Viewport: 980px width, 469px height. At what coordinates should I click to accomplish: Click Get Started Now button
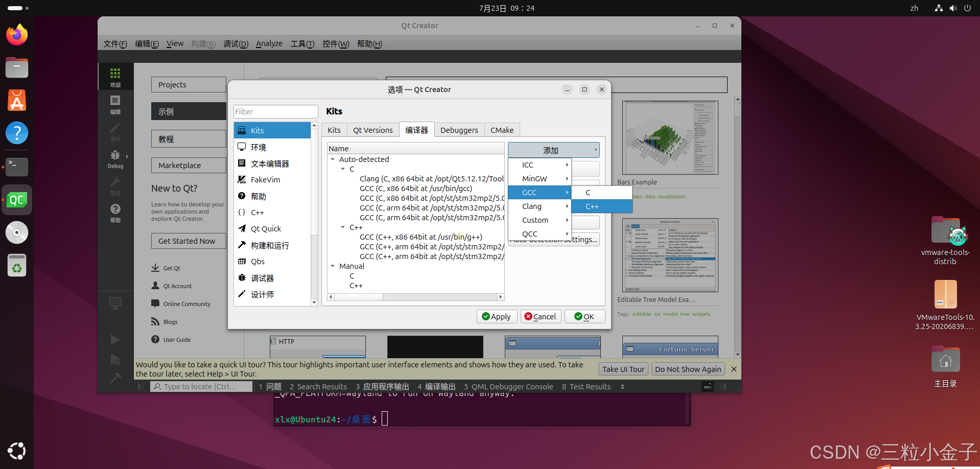click(189, 241)
